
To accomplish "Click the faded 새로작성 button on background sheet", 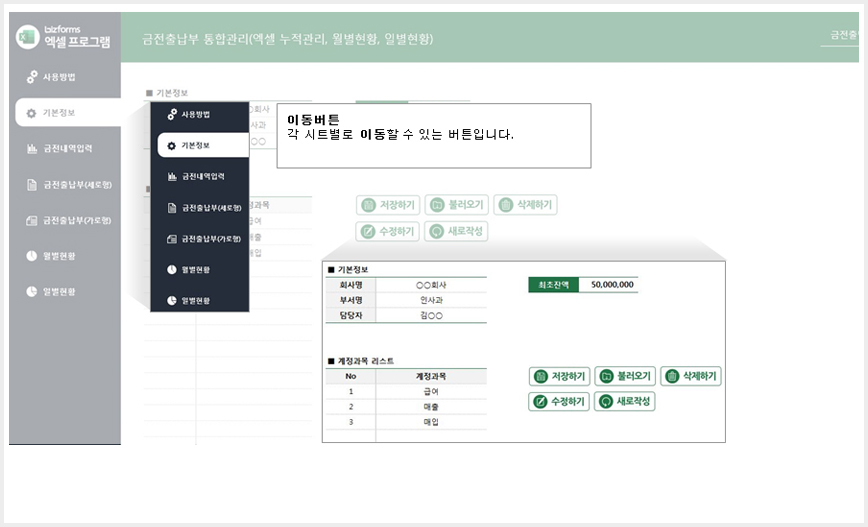I will click(x=456, y=231).
